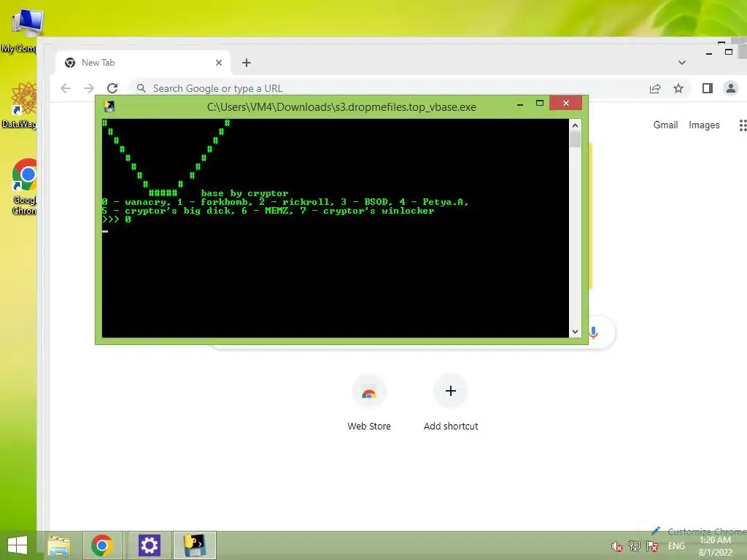Open the My Computer desktop icon
Viewport: 747px width, 560px height.
tap(21, 29)
